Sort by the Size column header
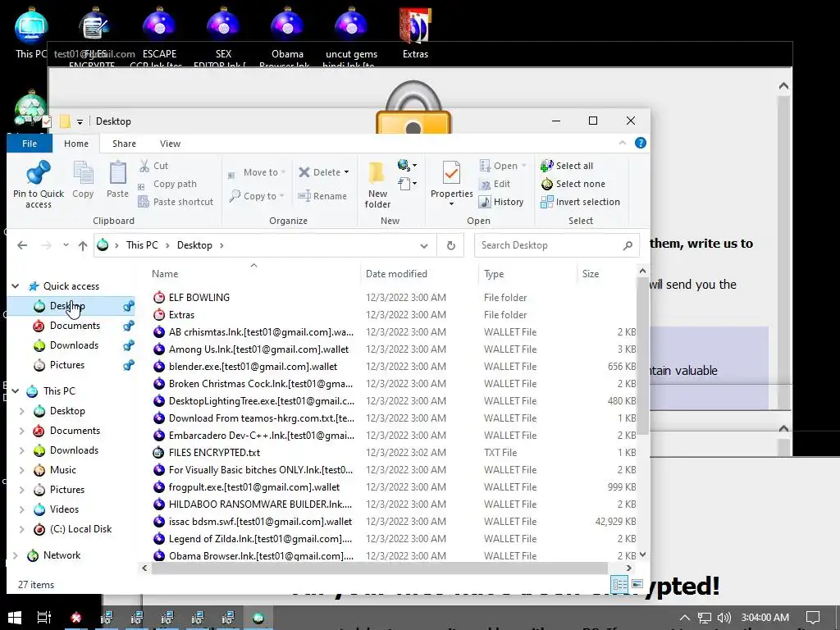Screen dimensions: 840x630 coord(591,274)
